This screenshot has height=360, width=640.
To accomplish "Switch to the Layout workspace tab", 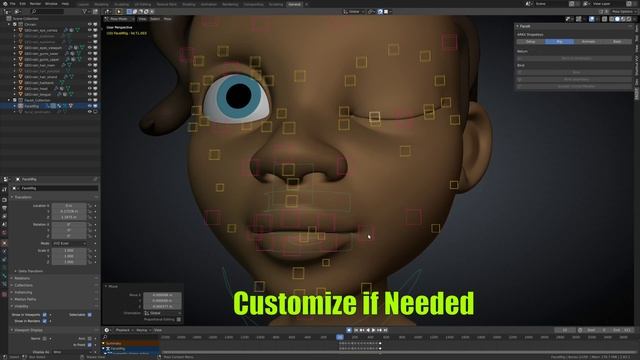I will (x=83, y=4).
